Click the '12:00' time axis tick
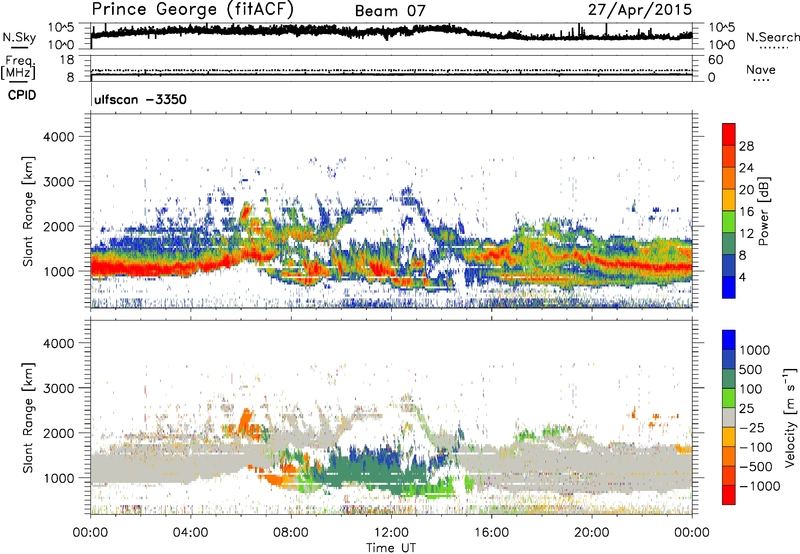The image size is (800, 554). pyautogui.click(x=391, y=533)
